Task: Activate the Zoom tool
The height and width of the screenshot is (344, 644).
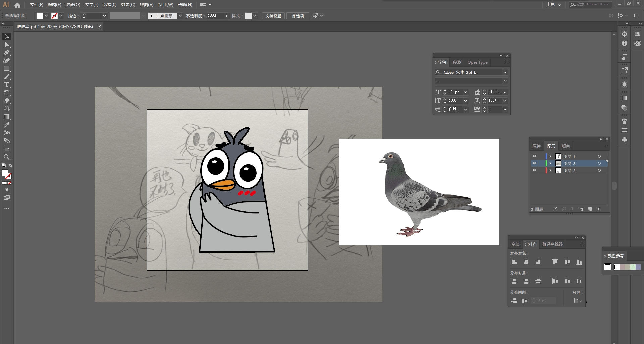Action: point(7,157)
